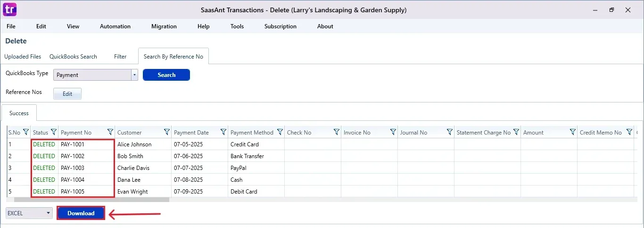
Task: Switch to the Filter tab
Action: [x=120, y=57]
